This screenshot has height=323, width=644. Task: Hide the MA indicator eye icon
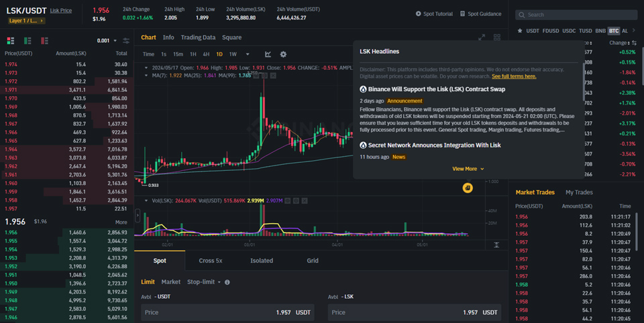click(x=256, y=76)
